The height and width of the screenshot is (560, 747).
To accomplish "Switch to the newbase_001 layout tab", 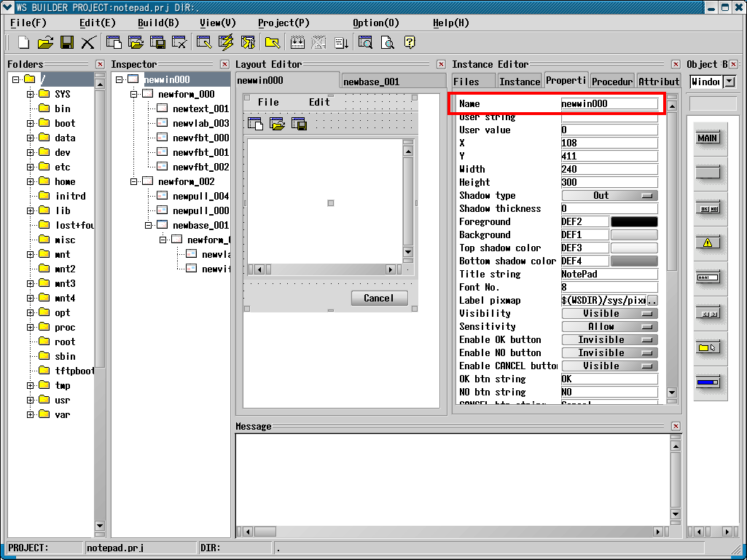I will (x=393, y=82).
